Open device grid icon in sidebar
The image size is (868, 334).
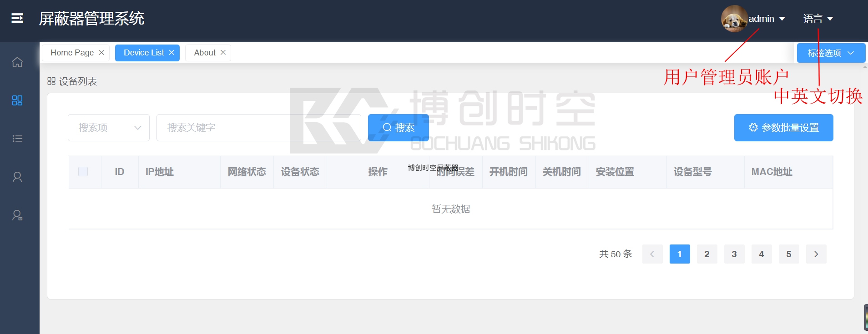[x=17, y=100]
